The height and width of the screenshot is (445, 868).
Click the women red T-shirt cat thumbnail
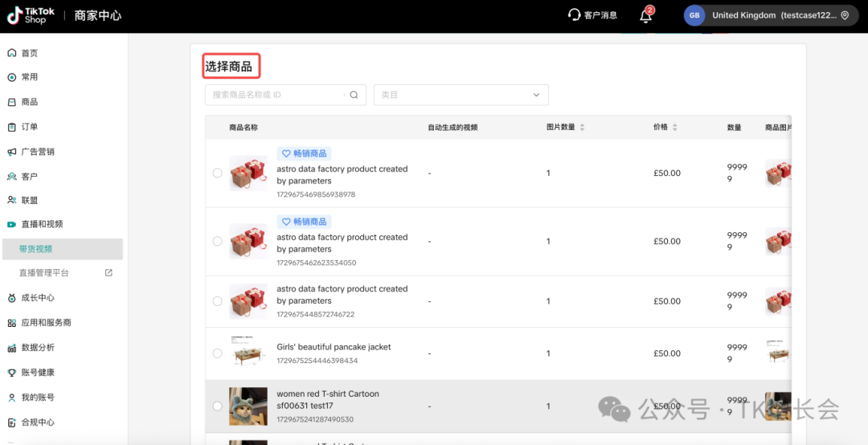(248, 406)
